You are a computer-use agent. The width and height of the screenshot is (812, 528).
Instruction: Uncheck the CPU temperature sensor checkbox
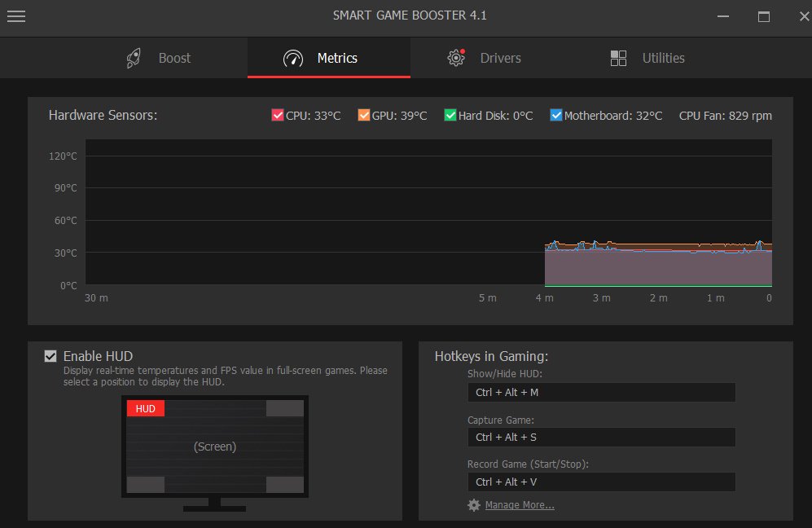coord(277,116)
